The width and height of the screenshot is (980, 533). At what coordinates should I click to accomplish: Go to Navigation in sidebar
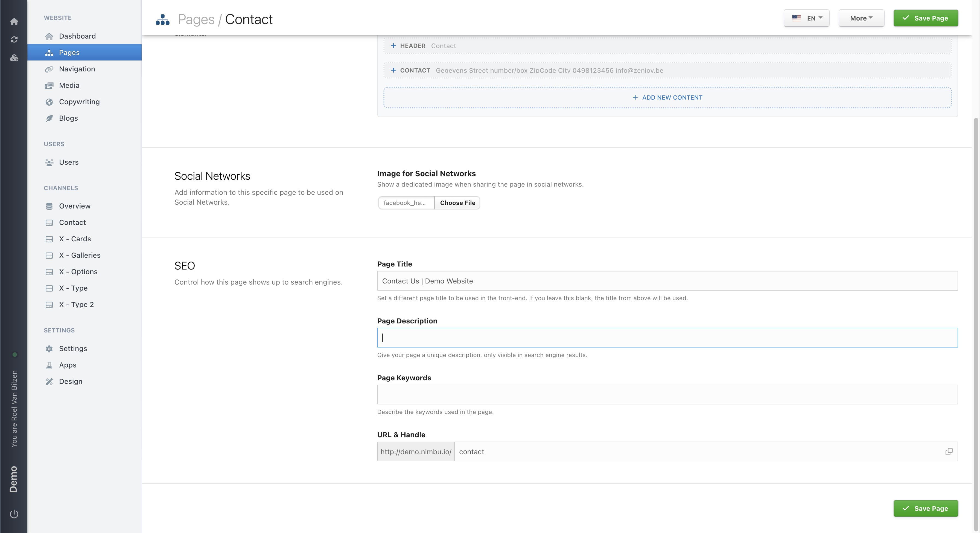coord(77,69)
